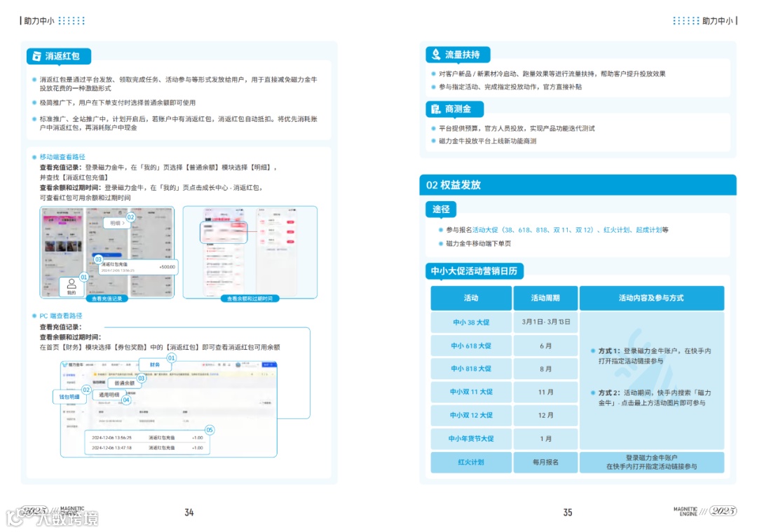
Task: Select the 12 月 period cell
Action: (545, 415)
